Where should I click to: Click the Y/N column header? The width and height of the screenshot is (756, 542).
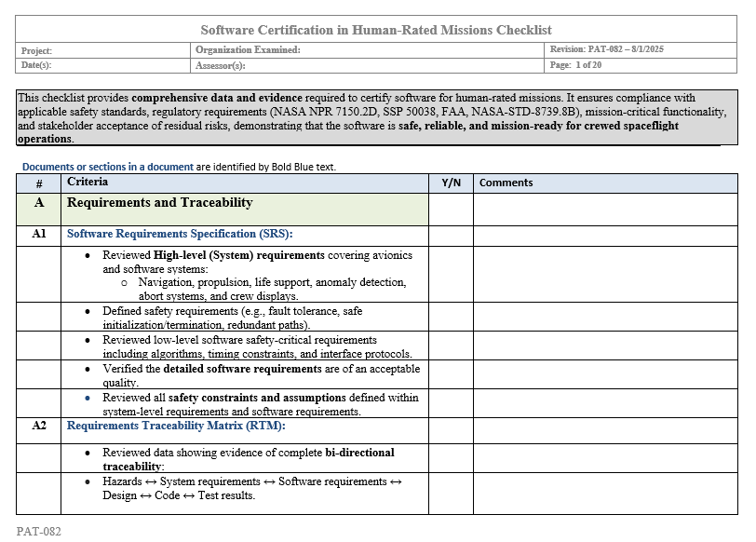click(x=451, y=183)
